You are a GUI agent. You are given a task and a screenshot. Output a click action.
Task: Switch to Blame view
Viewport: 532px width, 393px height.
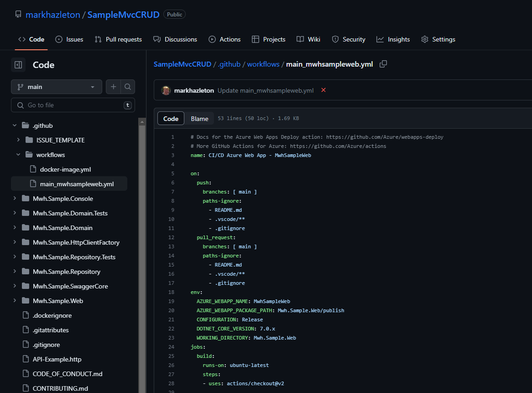199,119
